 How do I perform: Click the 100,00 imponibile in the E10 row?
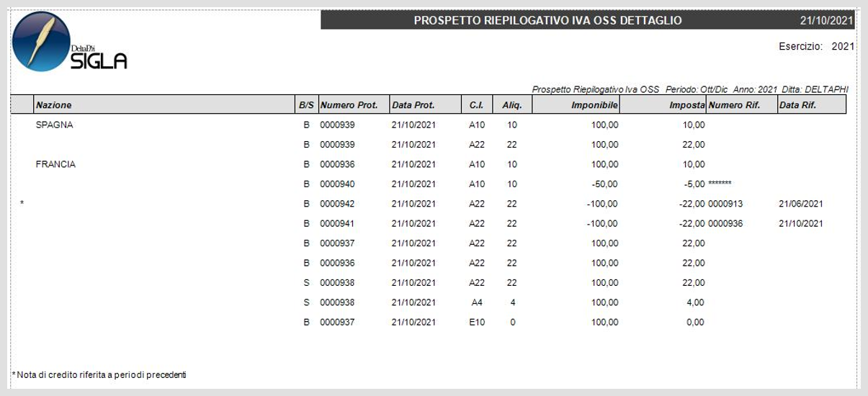click(605, 323)
